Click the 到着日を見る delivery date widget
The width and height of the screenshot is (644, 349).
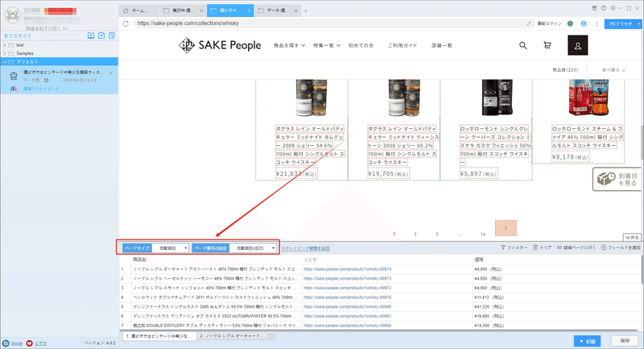617,179
